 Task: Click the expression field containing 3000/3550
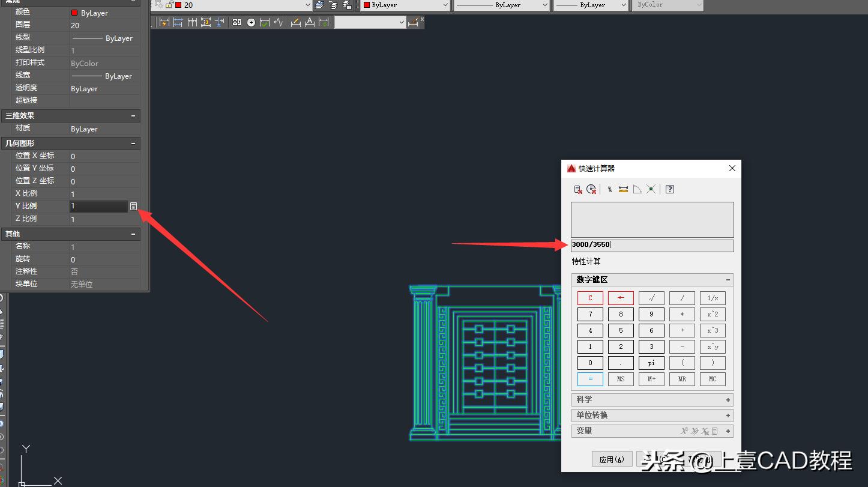click(x=652, y=245)
